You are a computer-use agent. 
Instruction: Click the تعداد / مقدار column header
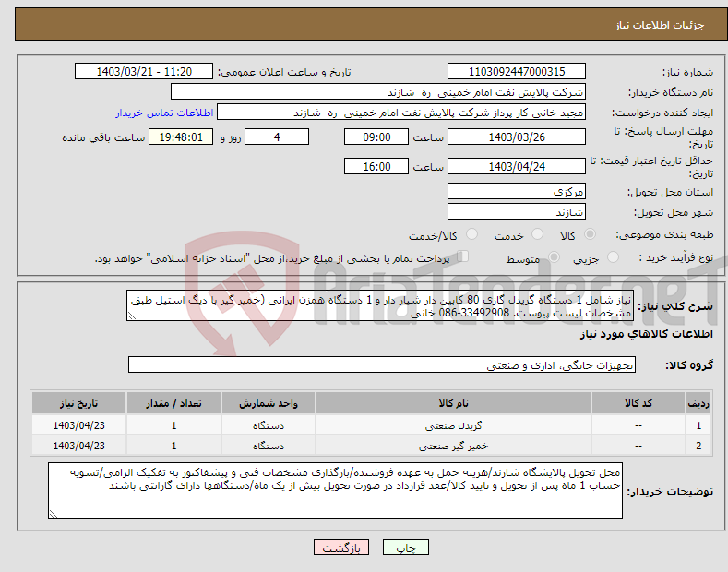[x=173, y=403]
